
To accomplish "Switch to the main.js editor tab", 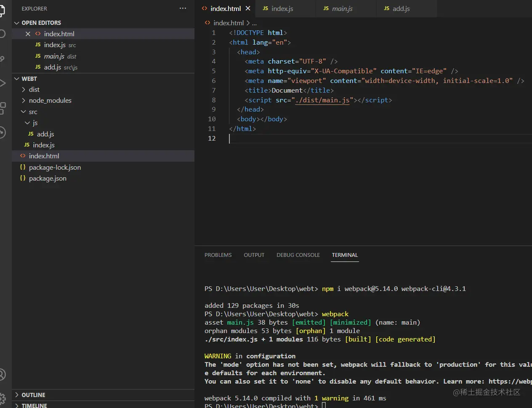I will (x=342, y=8).
